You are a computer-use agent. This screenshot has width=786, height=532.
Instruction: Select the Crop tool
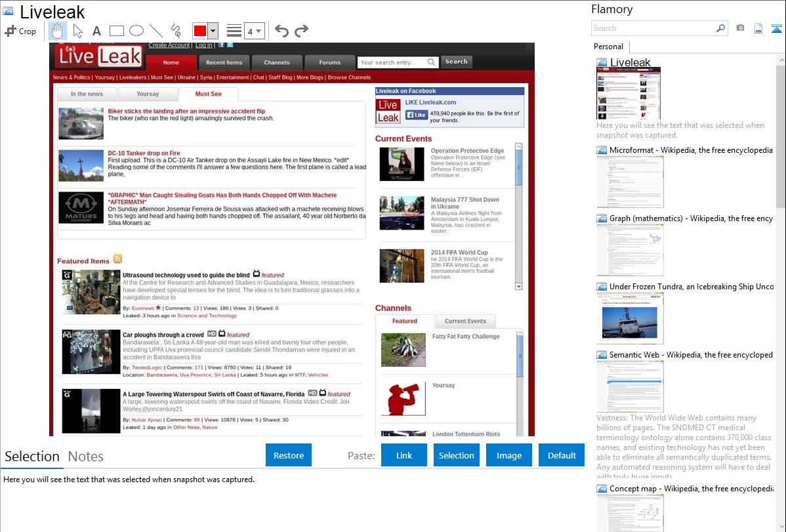pos(20,31)
